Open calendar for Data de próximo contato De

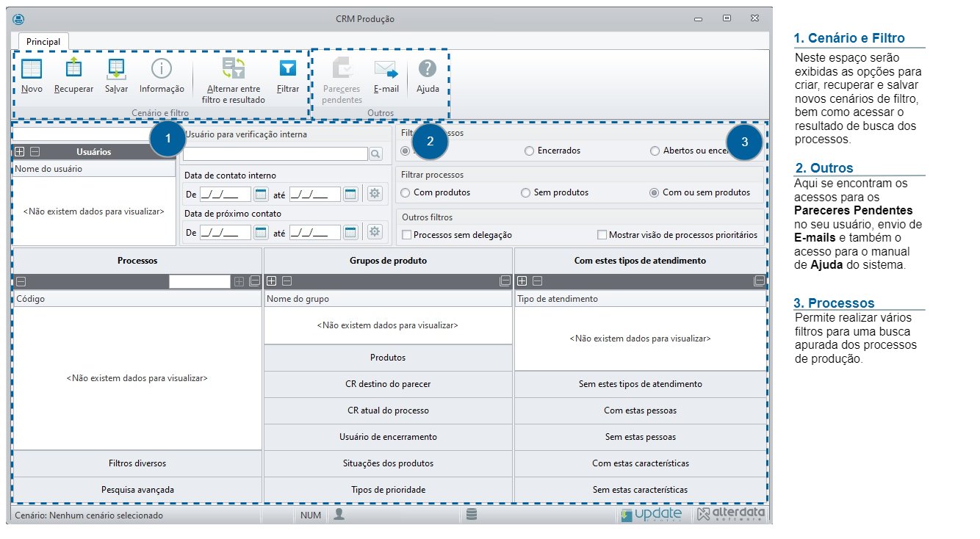point(261,232)
